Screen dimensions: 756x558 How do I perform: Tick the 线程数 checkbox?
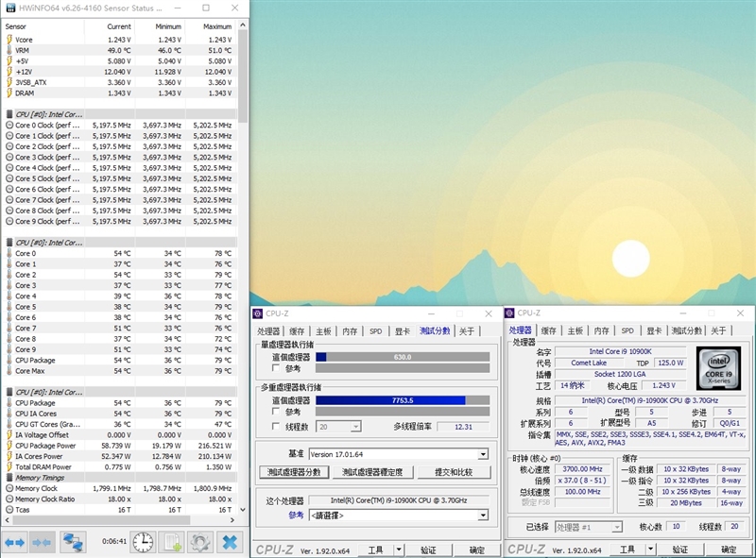pyautogui.click(x=276, y=426)
